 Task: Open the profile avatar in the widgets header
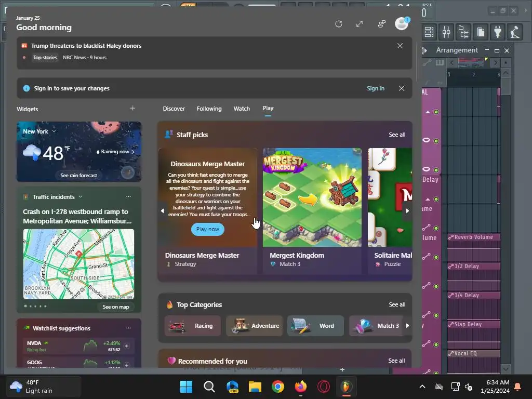click(402, 23)
